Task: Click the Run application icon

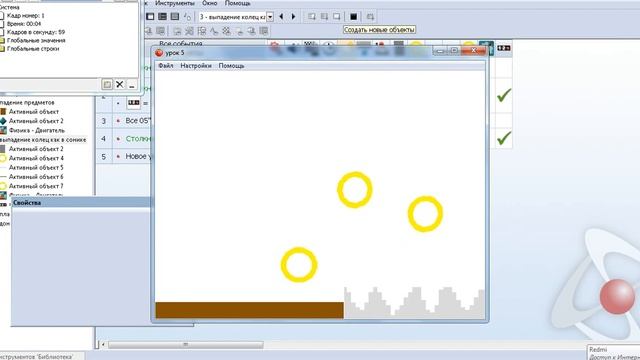Action: pos(324,17)
